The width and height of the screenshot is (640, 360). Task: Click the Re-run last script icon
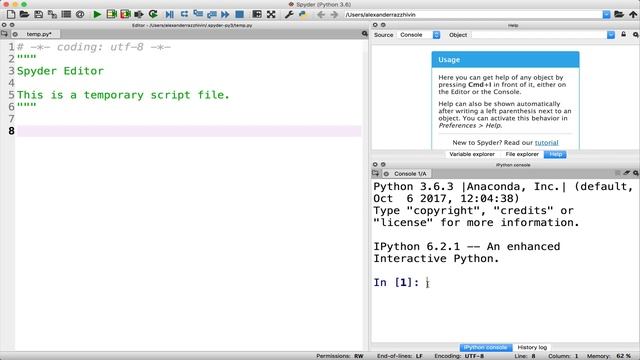tap(153, 15)
